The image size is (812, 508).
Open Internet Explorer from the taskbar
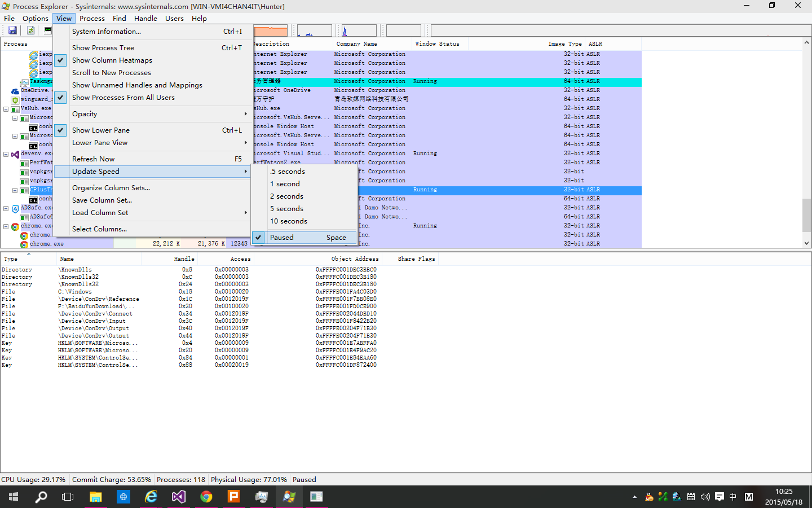click(x=151, y=497)
